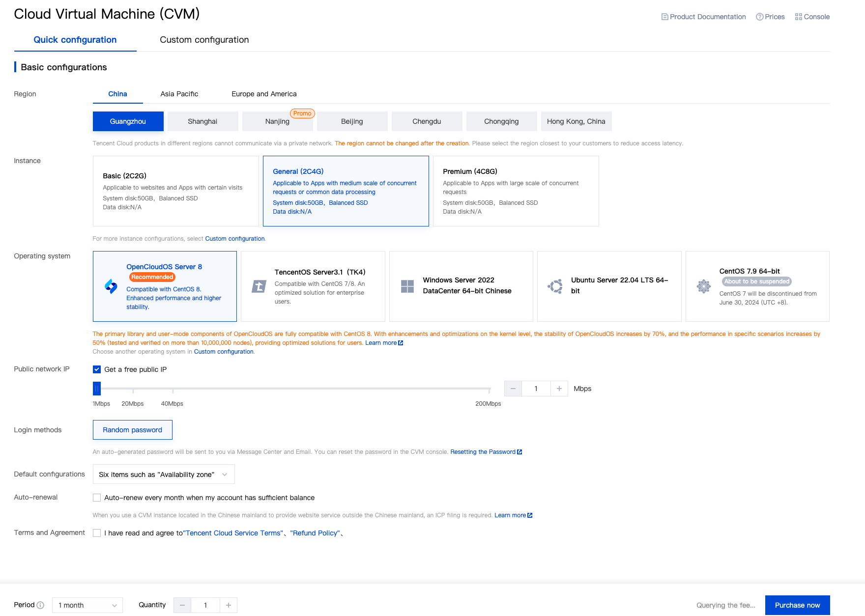Open Custom configuration link under operating systems
Viewport: 865px width, 616px height.
point(224,352)
